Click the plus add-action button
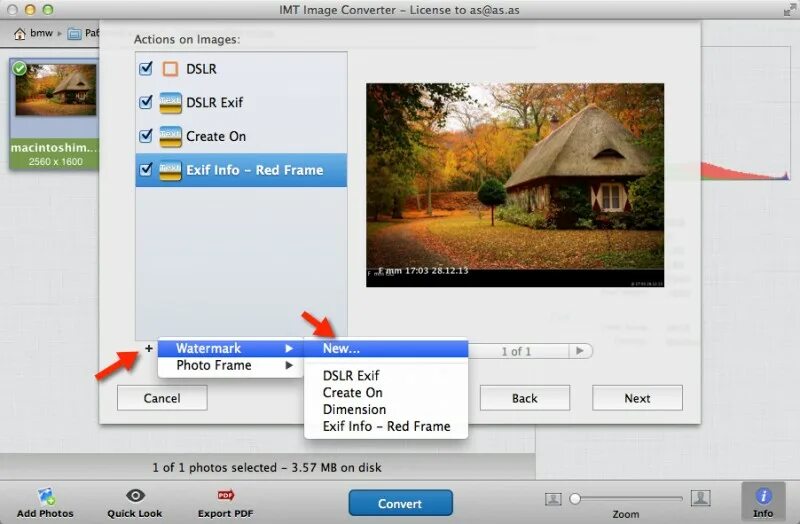 pyautogui.click(x=148, y=348)
